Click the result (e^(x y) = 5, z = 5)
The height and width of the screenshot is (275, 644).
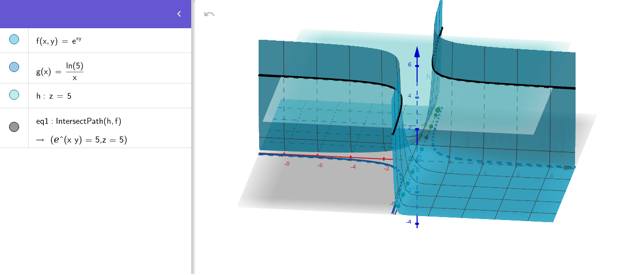[x=89, y=140]
